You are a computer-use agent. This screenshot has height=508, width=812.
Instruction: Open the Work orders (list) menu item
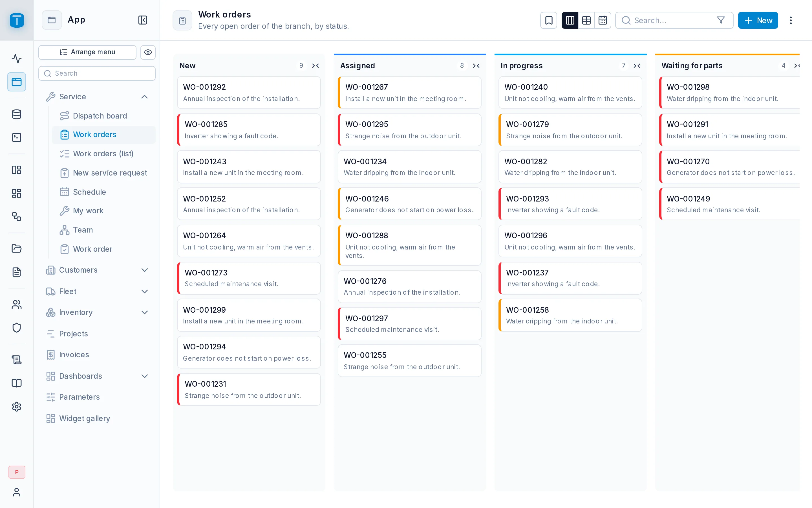point(103,154)
